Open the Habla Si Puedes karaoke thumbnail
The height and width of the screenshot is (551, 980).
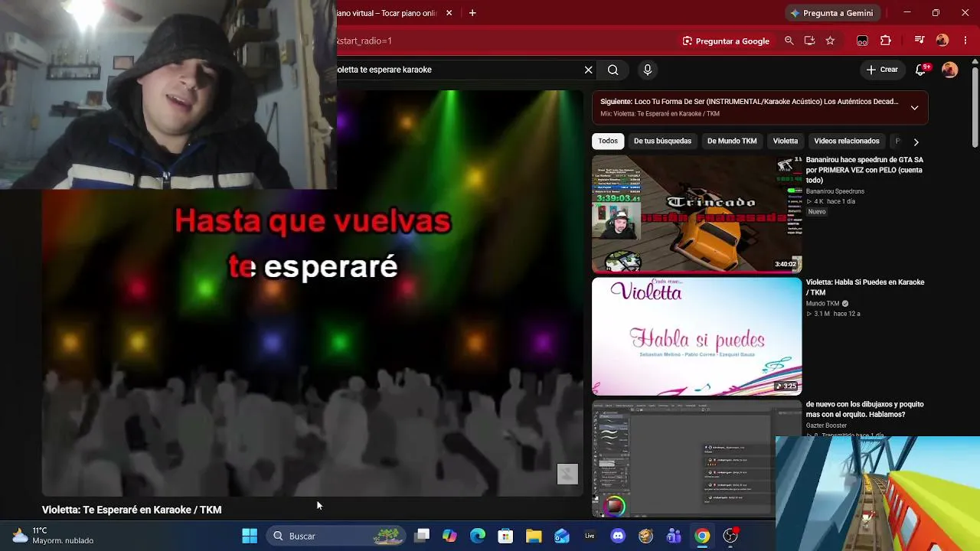[697, 336]
